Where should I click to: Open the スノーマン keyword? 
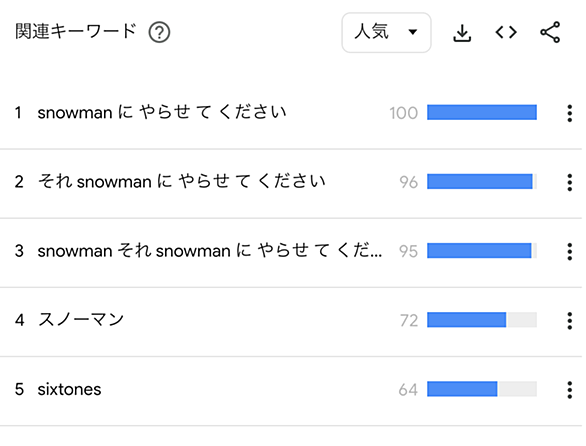(81, 320)
